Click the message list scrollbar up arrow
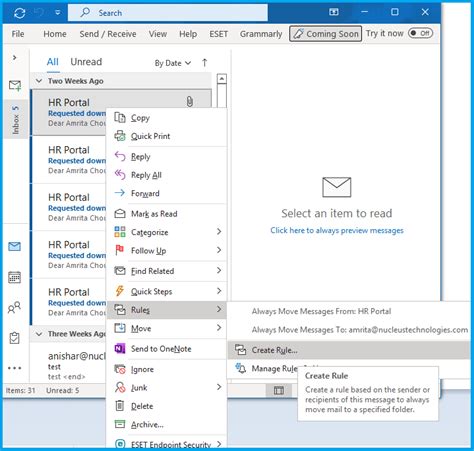 [222, 79]
